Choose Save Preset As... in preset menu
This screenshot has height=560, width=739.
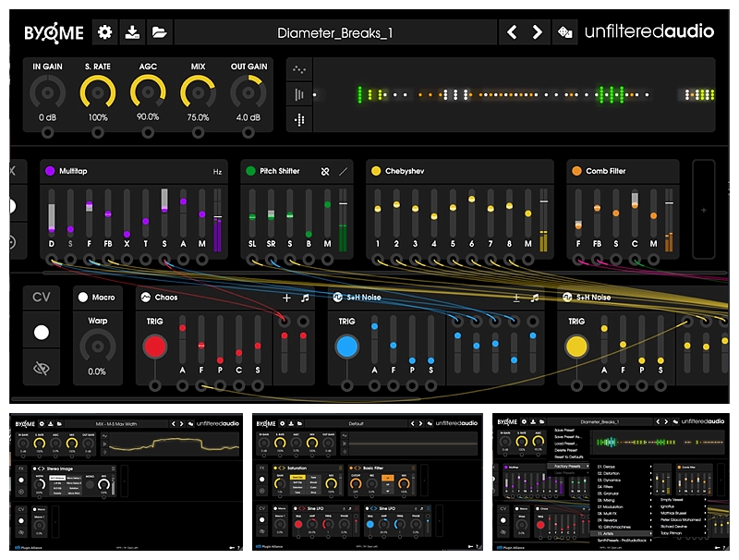click(568, 437)
